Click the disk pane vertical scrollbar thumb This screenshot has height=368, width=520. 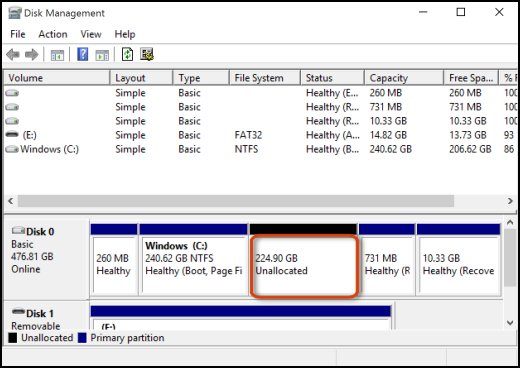(510, 257)
